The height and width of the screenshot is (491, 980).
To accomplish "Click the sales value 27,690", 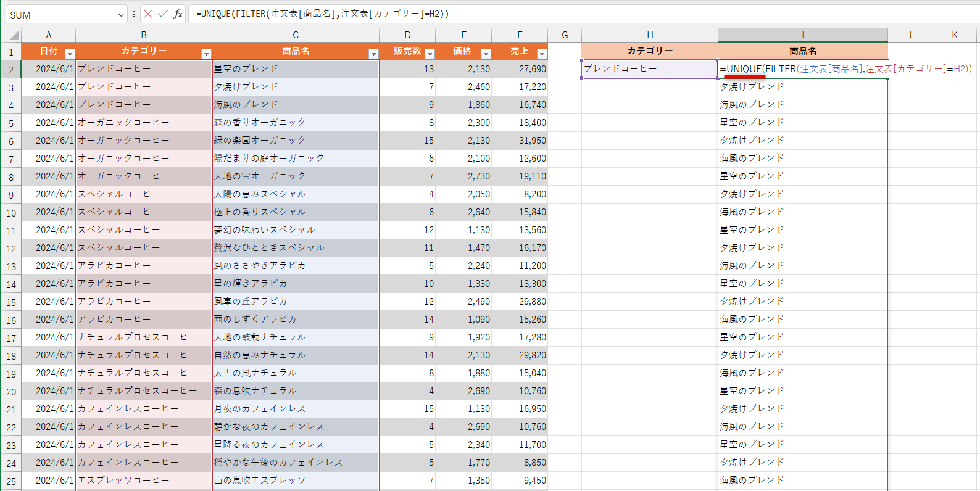I will coord(520,69).
